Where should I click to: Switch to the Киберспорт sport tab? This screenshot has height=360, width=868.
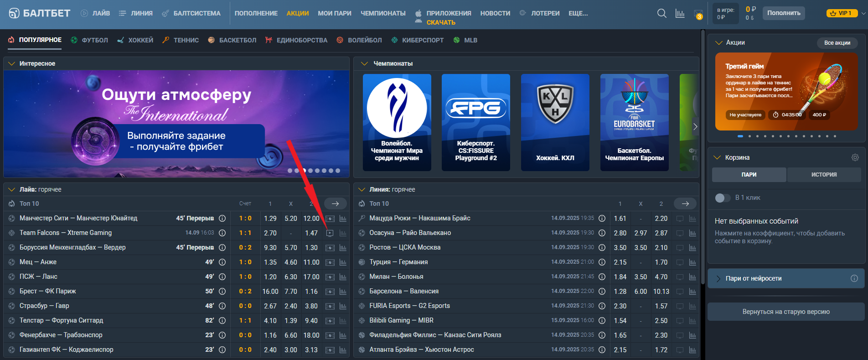[x=418, y=40]
